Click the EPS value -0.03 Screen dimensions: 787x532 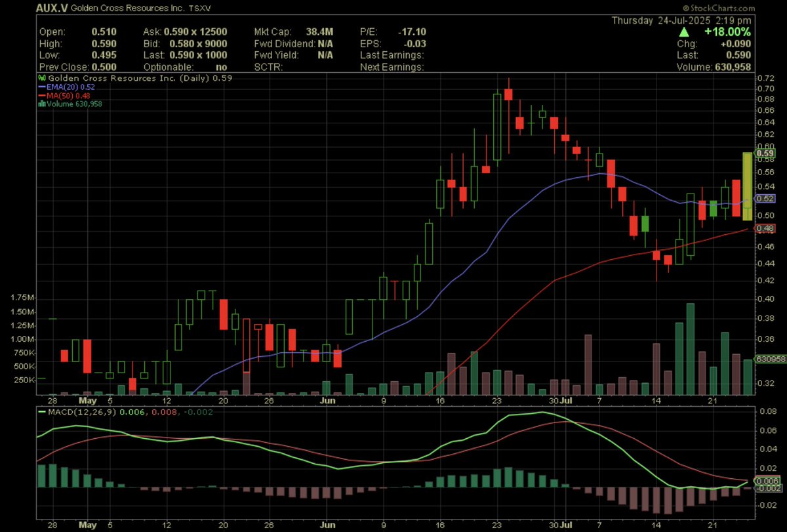416,43
